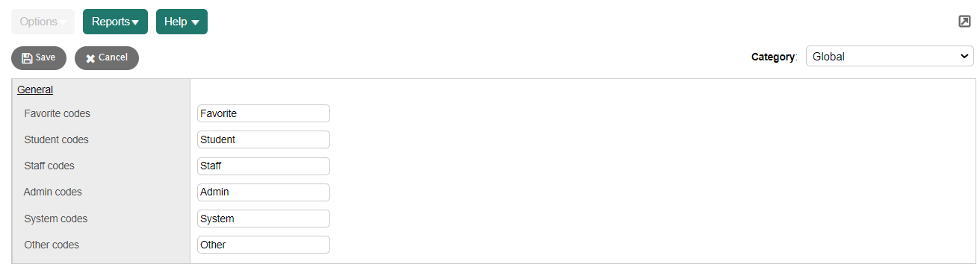Open the Category combo box showing Global

890,56
